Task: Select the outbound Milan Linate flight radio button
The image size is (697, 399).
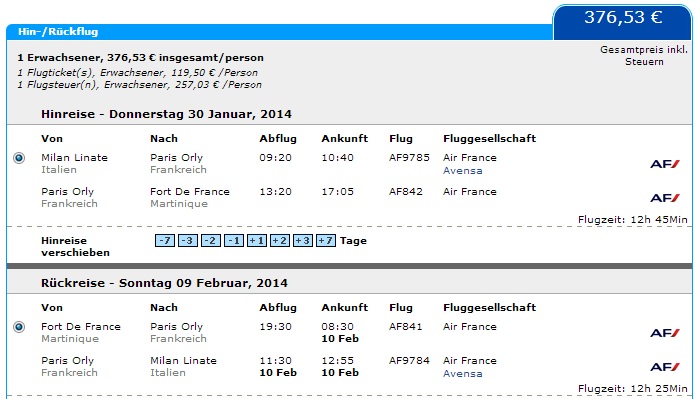Action: pos(19,158)
